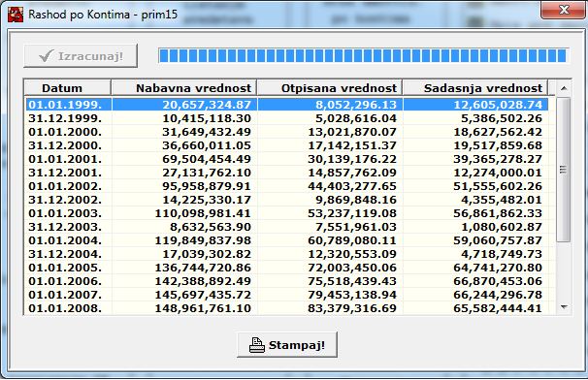
Task: Print with the Stampaj! button
Action: tap(287, 345)
